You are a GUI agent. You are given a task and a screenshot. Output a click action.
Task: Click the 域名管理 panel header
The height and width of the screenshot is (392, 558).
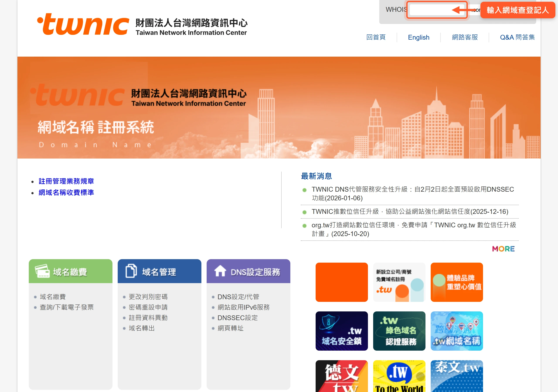click(x=159, y=271)
